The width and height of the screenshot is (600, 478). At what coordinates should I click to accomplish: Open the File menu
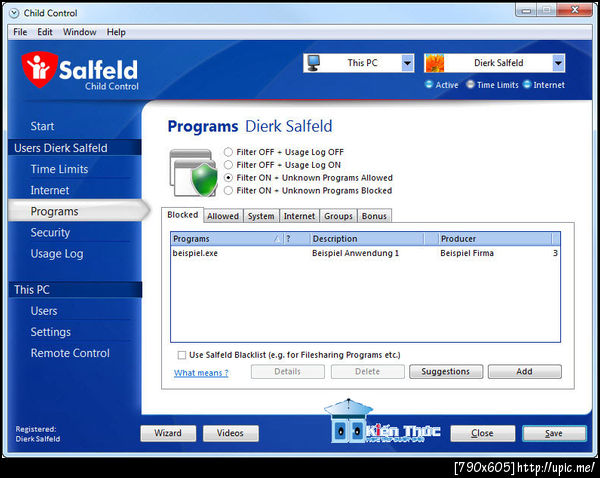(x=20, y=32)
